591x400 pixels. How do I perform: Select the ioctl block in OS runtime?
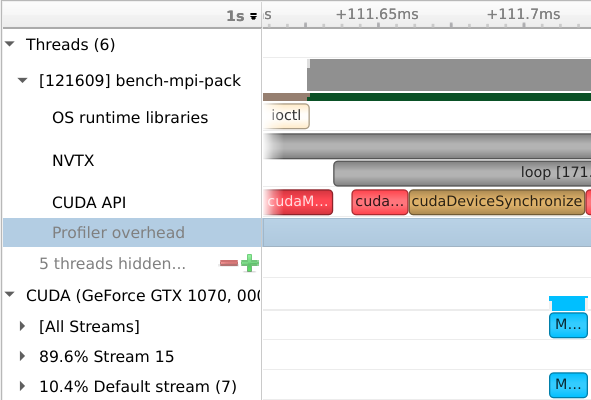tap(286, 116)
